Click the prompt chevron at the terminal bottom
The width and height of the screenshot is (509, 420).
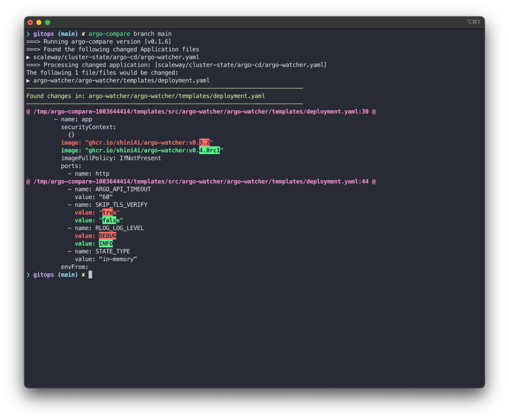pyautogui.click(x=28, y=274)
